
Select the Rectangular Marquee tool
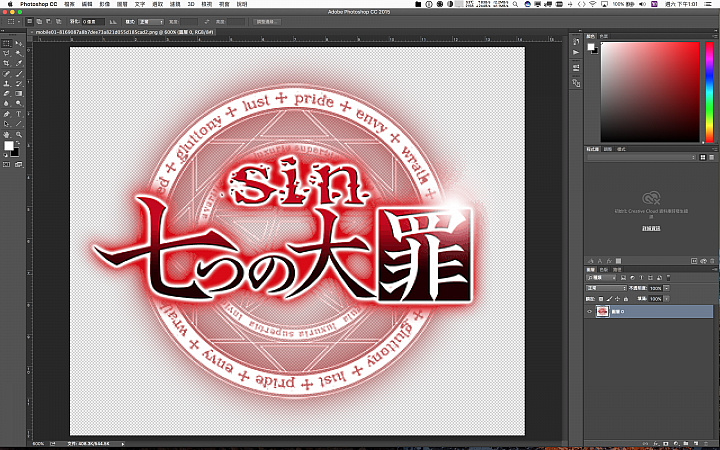tap(6, 43)
